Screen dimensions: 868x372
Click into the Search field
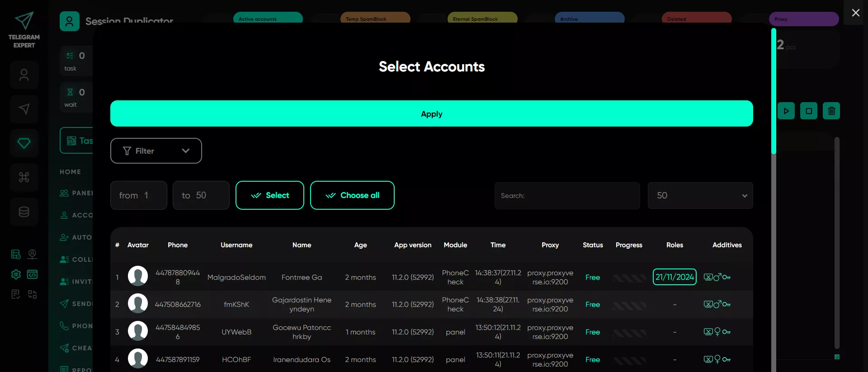[x=567, y=195]
